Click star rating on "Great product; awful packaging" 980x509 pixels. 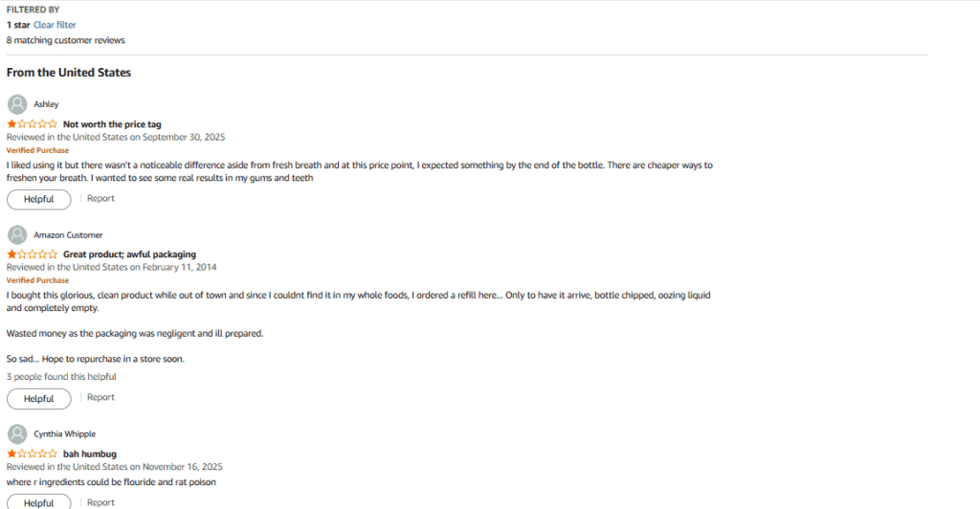point(32,254)
